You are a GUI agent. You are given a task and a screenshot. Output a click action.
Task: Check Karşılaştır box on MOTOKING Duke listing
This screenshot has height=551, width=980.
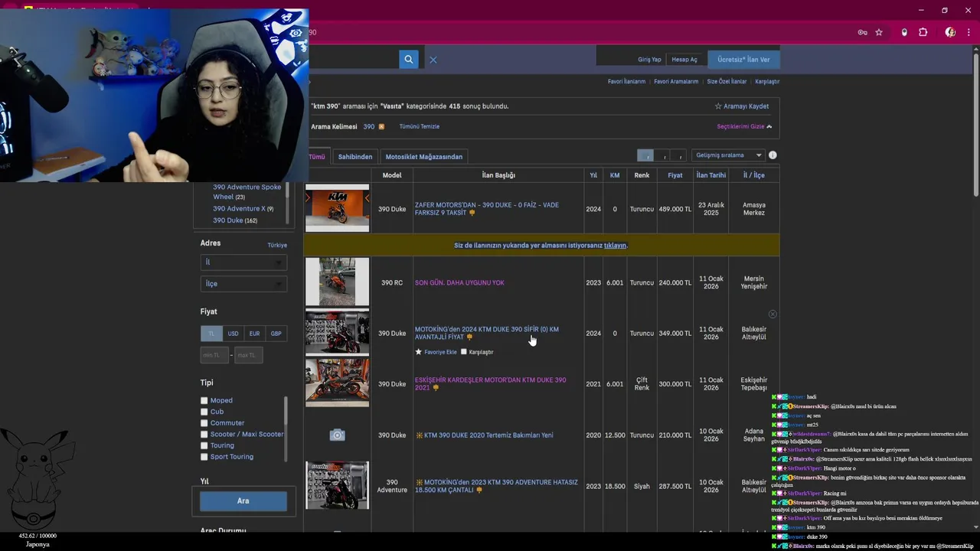click(x=464, y=352)
